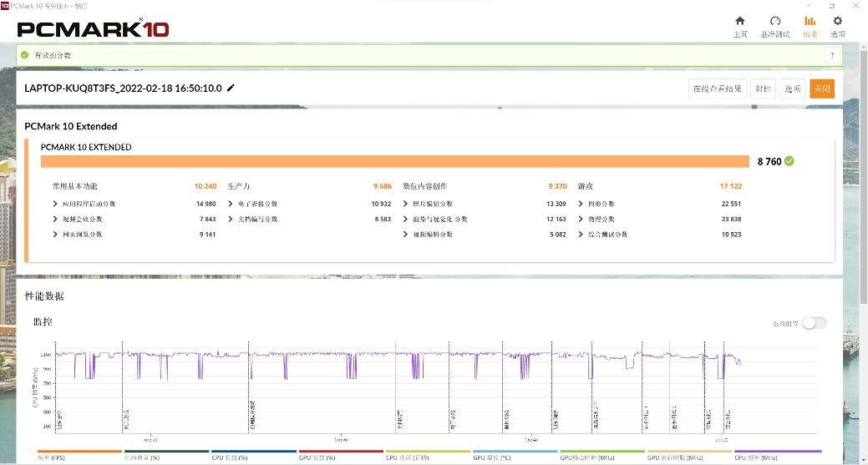868x465 pixels.
Task: Click the value 10 932
Action: (x=382, y=204)
